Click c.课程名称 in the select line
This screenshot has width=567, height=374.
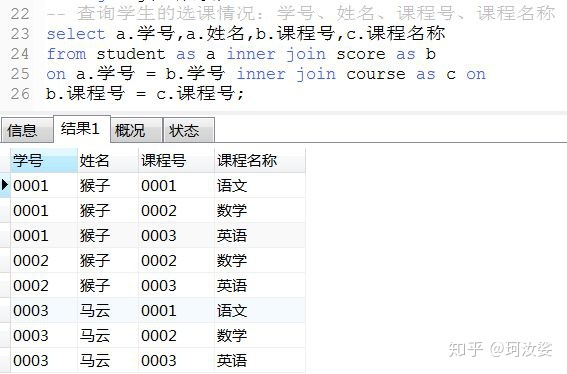pyautogui.click(x=396, y=34)
